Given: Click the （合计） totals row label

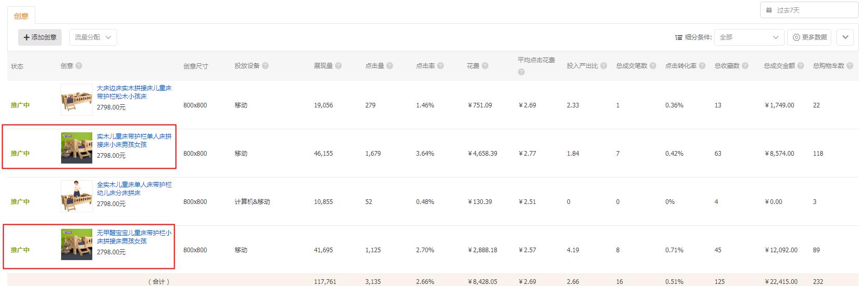Looking at the screenshot, I should [x=159, y=282].
